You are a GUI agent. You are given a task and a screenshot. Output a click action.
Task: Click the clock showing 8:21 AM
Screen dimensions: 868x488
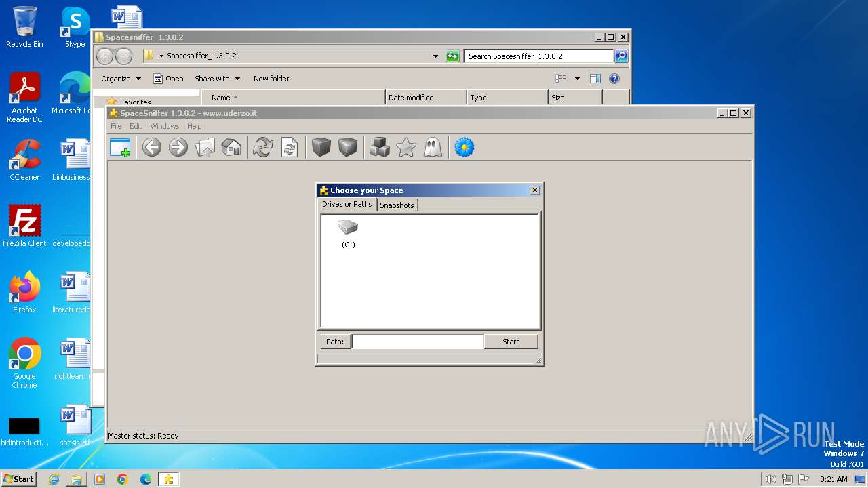click(833, 479)
